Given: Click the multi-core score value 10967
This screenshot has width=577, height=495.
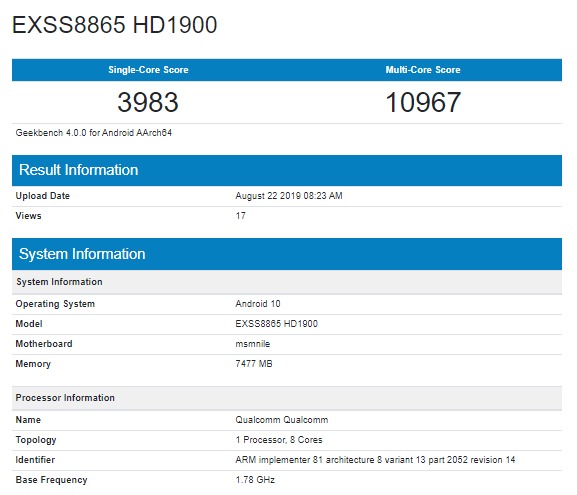Looking at the screenshot, I should tap(423, 102).
